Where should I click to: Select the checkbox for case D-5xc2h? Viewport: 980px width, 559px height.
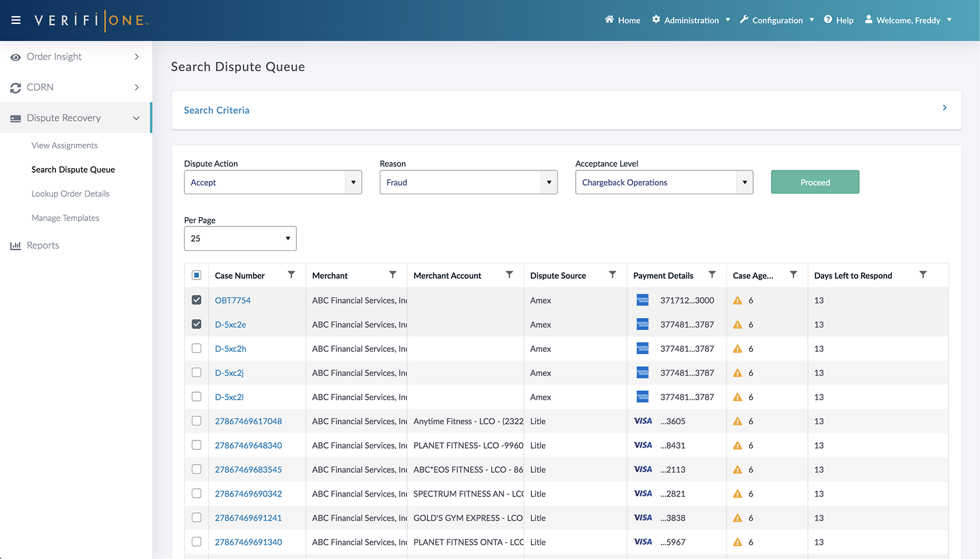(x=197, y=348)
